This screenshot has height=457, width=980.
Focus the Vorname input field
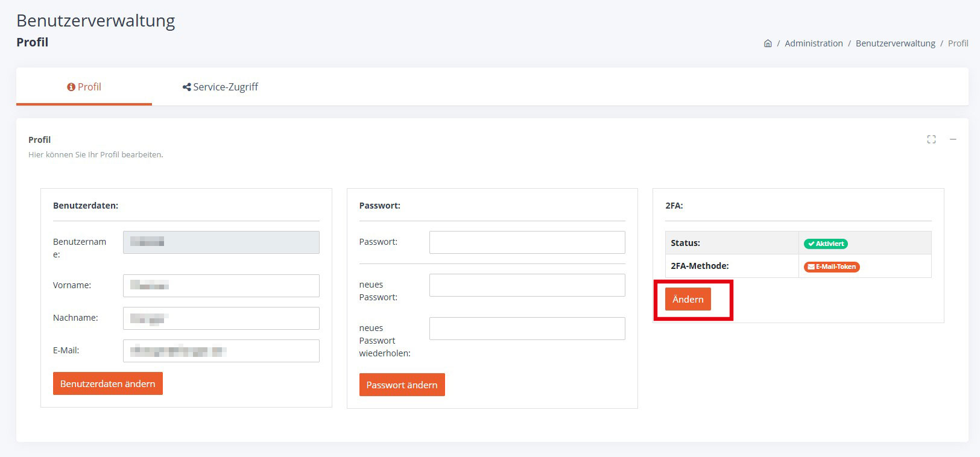[221, 286]
